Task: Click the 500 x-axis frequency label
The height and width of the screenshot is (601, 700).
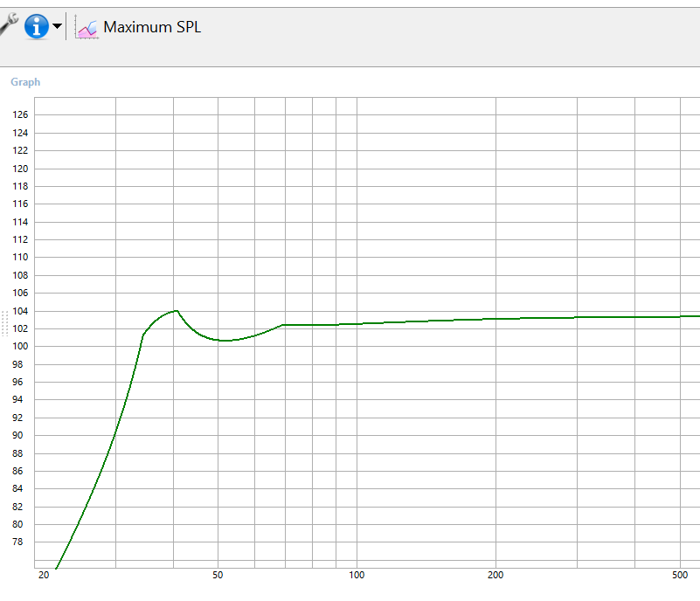Action: tap(680, 575)
